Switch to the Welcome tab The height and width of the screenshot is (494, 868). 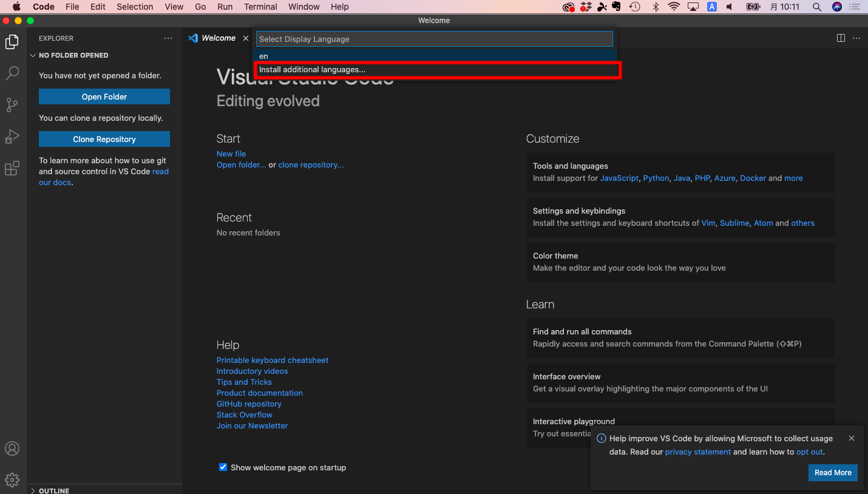(217, 38)
